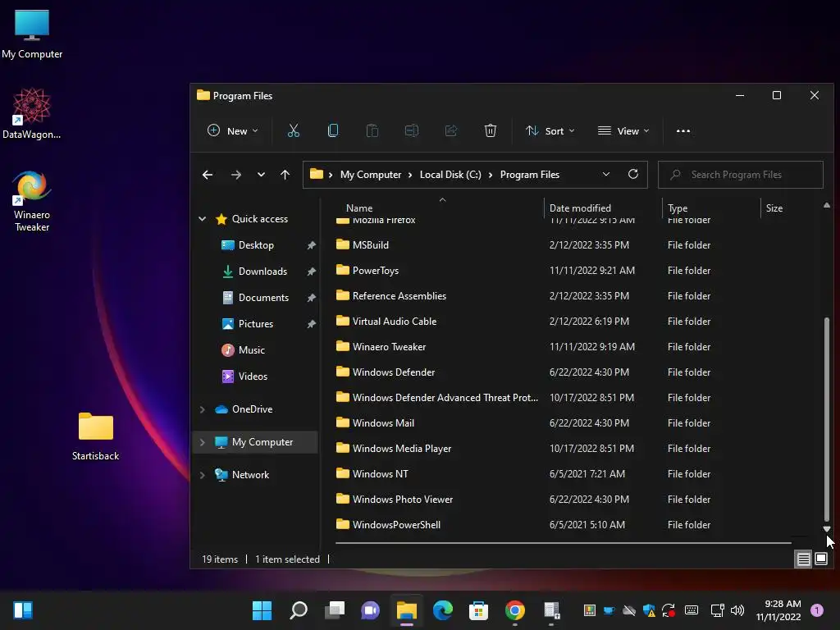Select Music in navigation pane

[251, 349]
